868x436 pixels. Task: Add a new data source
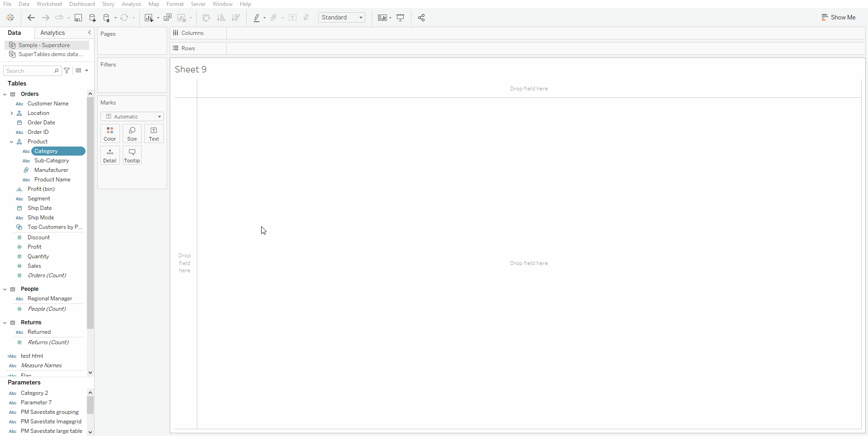(92, 18)
